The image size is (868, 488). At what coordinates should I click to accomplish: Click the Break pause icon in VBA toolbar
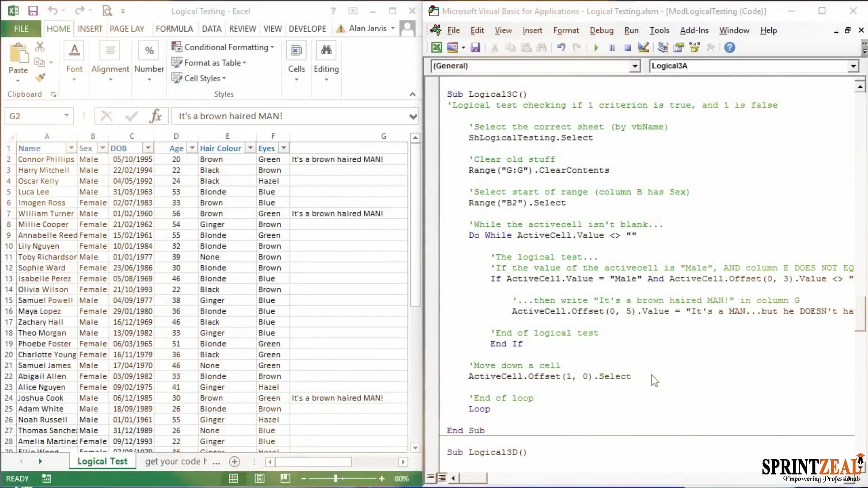[612, 47]
